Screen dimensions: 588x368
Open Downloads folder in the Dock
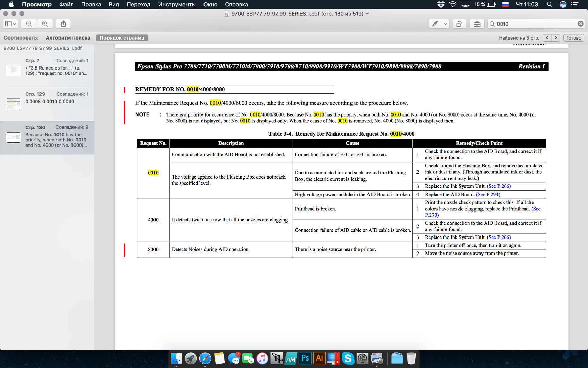point(397,358)
